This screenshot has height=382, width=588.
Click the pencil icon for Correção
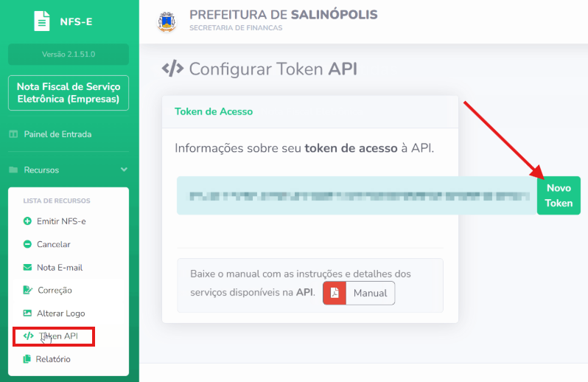pyautogui.click(x=28, y=290)
